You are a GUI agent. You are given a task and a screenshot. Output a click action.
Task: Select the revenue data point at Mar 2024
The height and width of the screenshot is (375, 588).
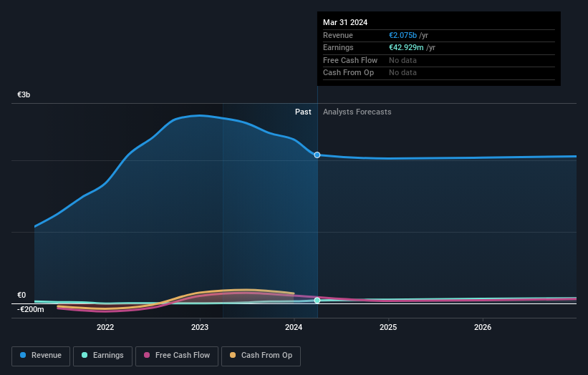pos(317,155)
